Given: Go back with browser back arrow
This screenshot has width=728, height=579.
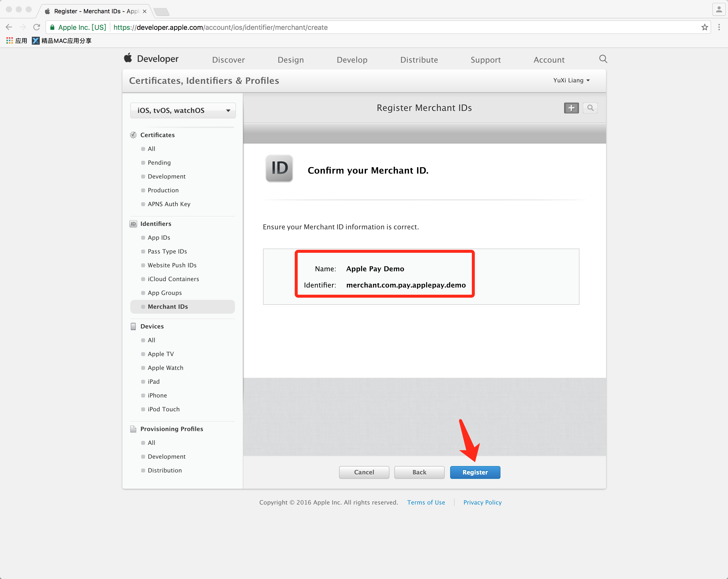Looking at the screenshot, I should coord(9,27).
